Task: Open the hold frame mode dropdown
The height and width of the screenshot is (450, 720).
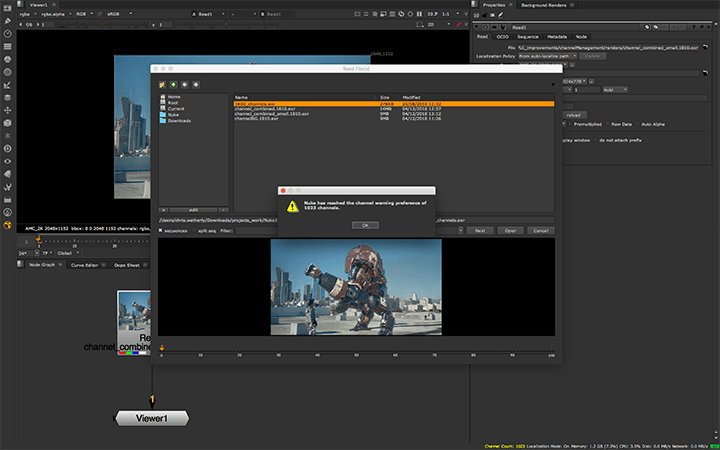Action: tap(615, 90)
